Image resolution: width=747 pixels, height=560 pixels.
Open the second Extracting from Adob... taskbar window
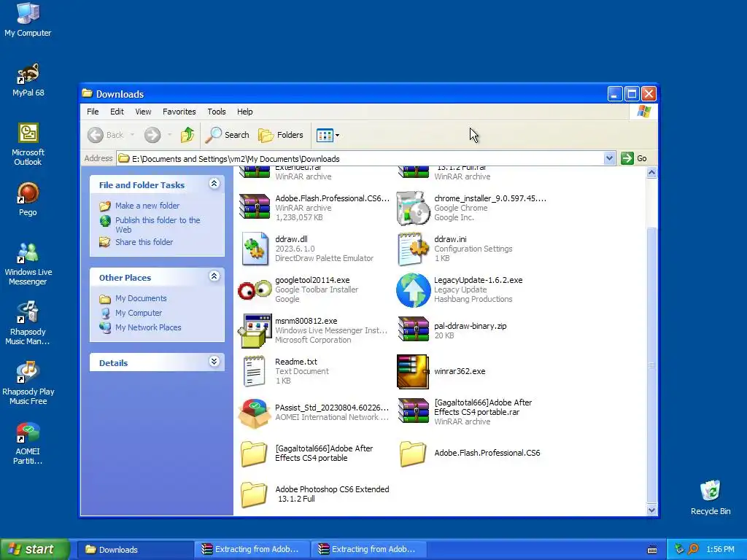click(x=368, y=550)
